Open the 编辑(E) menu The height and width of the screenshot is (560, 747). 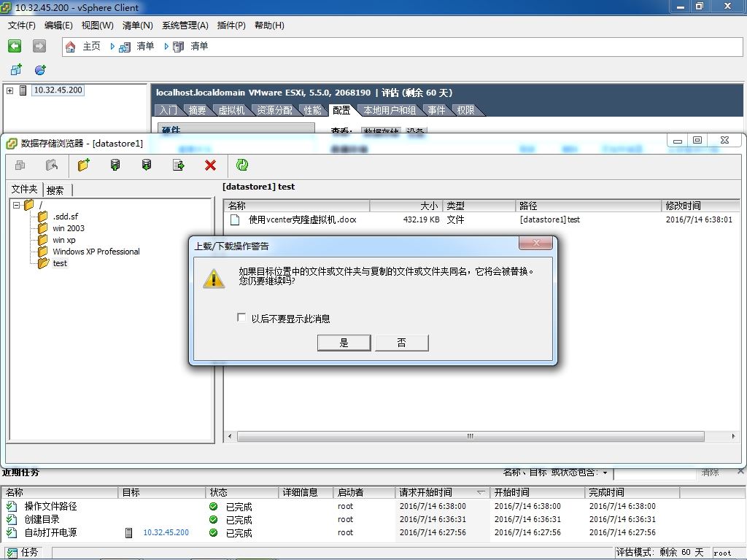58,26
